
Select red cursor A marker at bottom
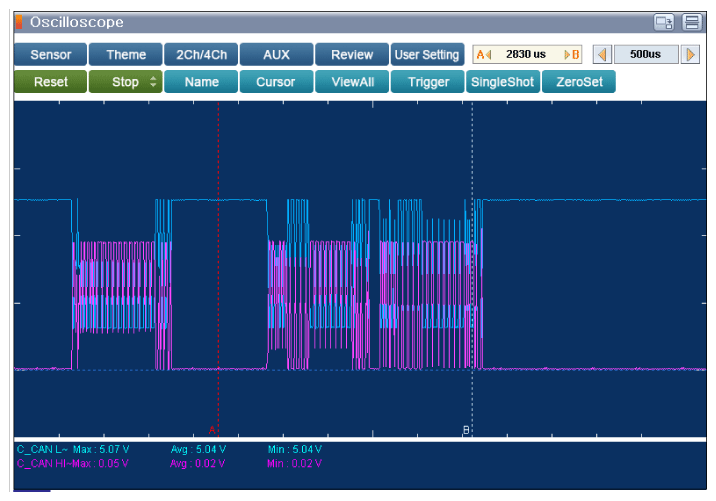click(x=212, y=430)
